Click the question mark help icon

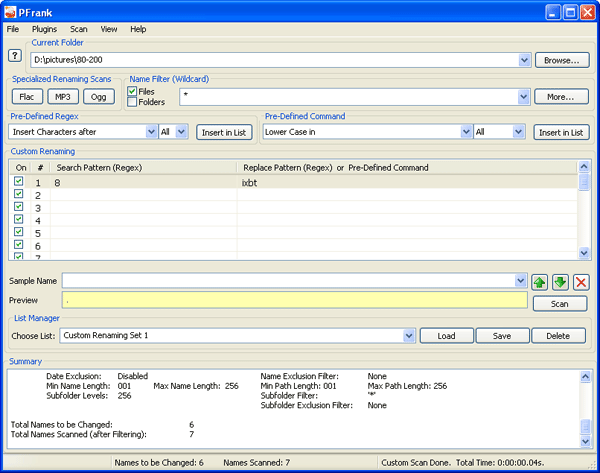pos(14,56)
